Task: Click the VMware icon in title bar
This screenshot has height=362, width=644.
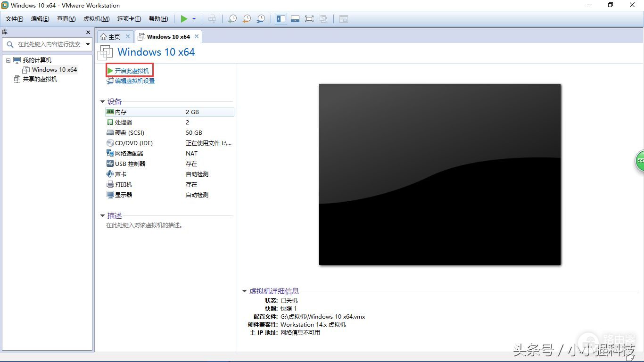Action: (x=5, y=5)
